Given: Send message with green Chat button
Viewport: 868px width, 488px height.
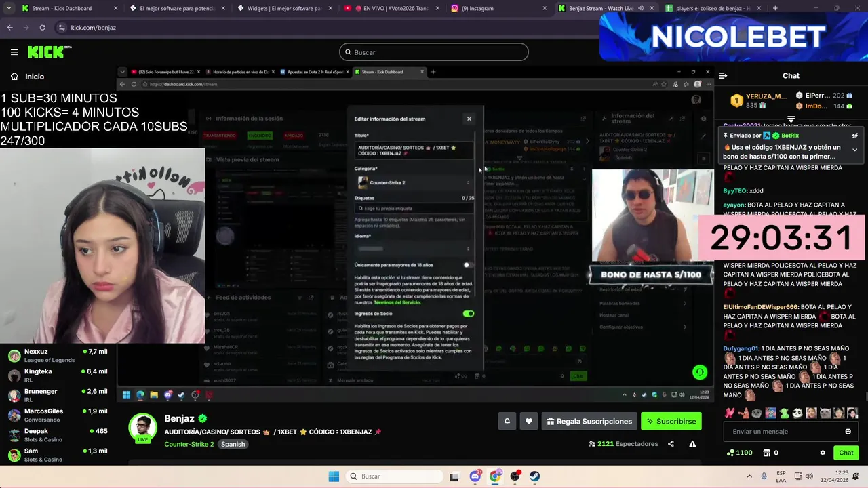Looking at the screenshot, I should click(x=846, y=453).
